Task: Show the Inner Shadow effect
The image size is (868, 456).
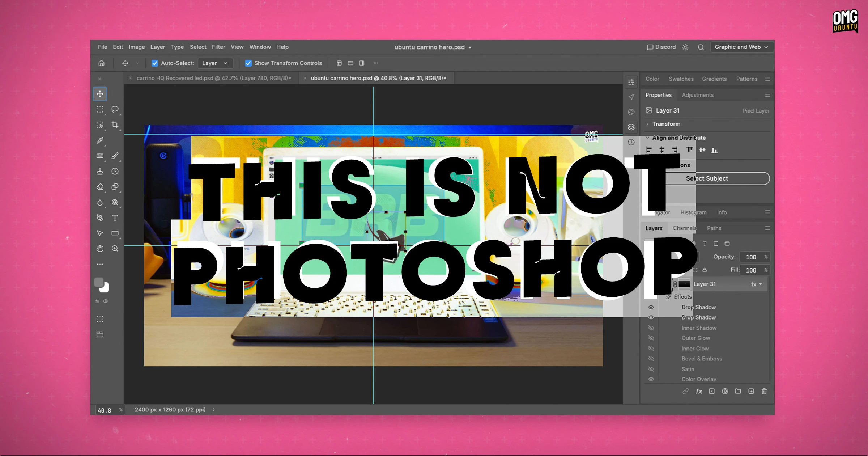Action: pyautogui.click(x=651, y=328)
